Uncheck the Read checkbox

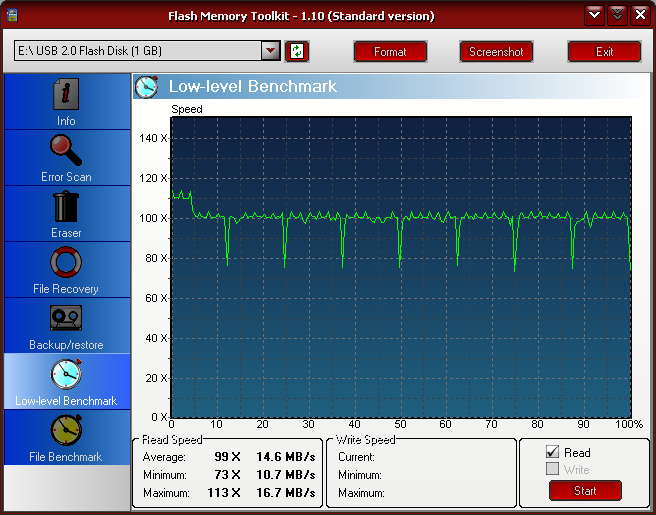click(x=552, y=452)
